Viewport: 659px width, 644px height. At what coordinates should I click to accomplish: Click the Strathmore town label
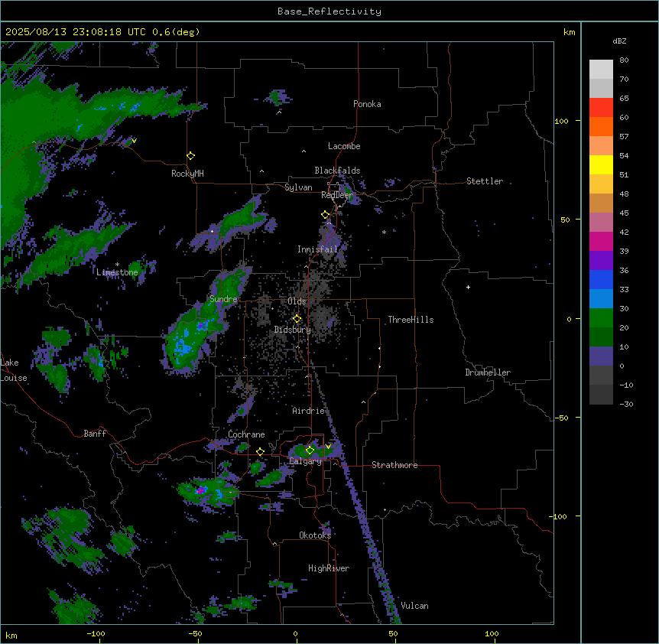point(394,465)
